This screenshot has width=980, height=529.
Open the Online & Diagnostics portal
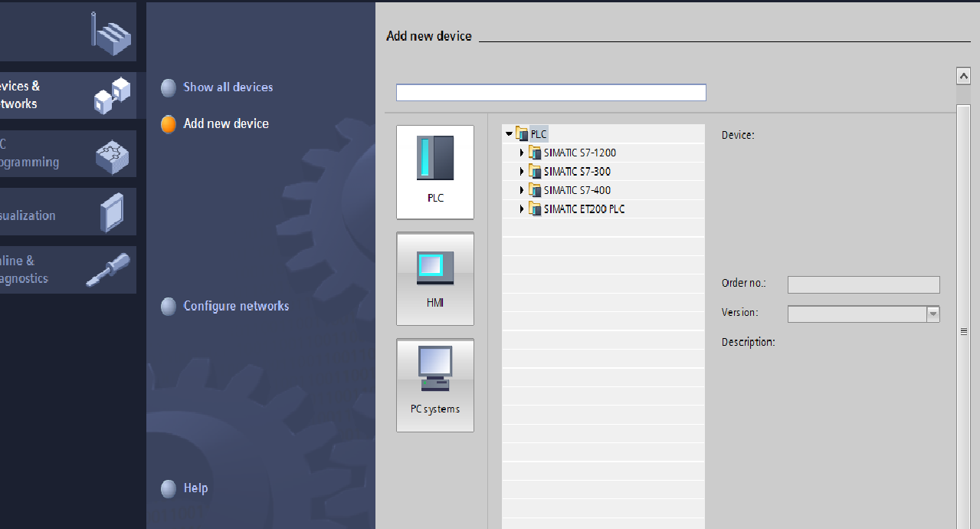coord(67,270)
